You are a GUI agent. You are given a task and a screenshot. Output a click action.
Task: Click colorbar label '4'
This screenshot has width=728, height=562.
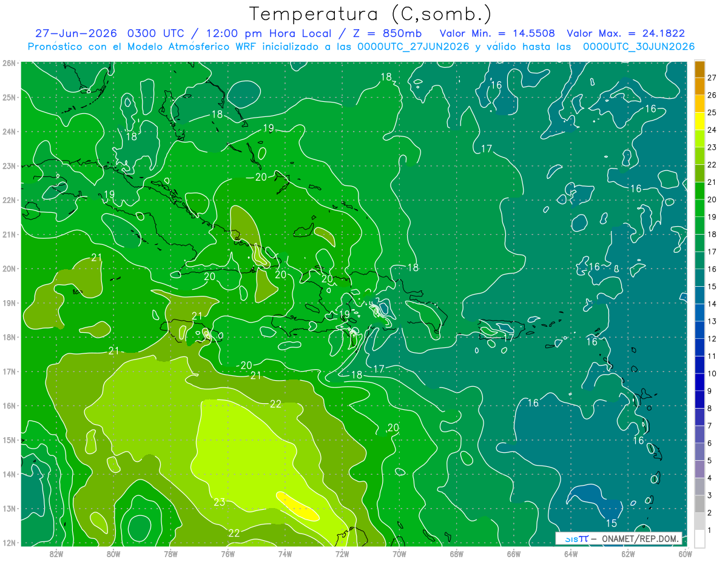(710, 478)
